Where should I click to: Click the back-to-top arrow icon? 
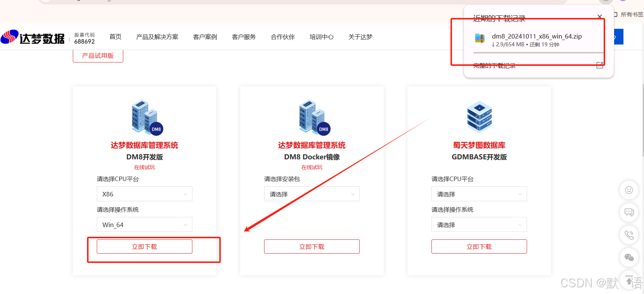click(x=629, y=280)
